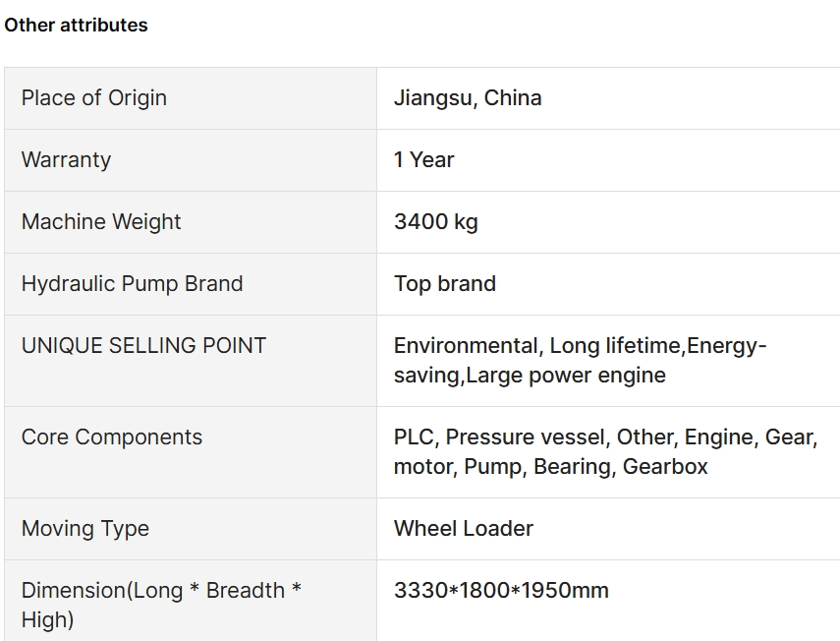Select the 'UNIQUE SELLING POINT' label

click(x=143, y=346)
